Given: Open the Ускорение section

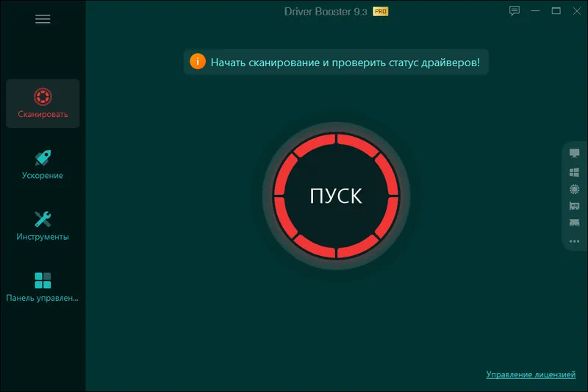Looking at the screenshot, I should 43,165.
